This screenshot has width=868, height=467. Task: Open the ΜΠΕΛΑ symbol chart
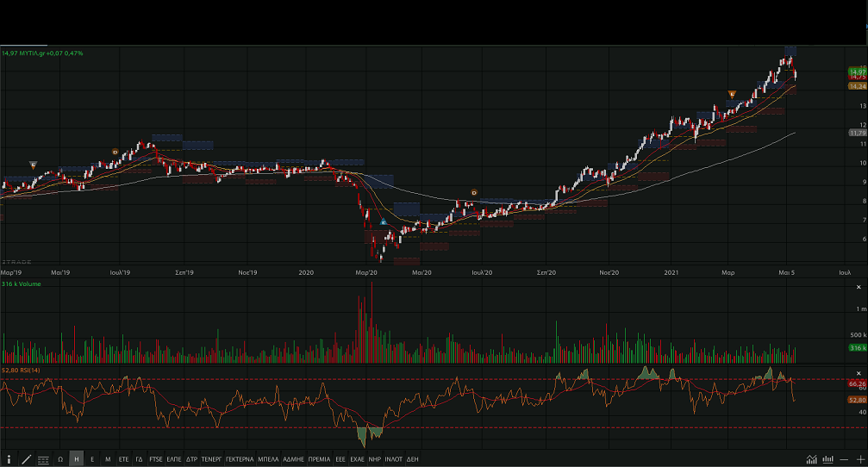(268, 459)
